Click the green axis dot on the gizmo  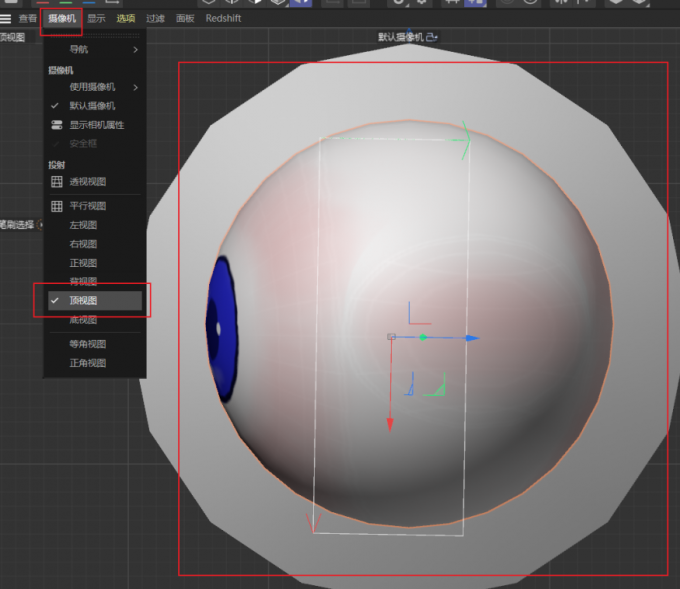[423, 337]
